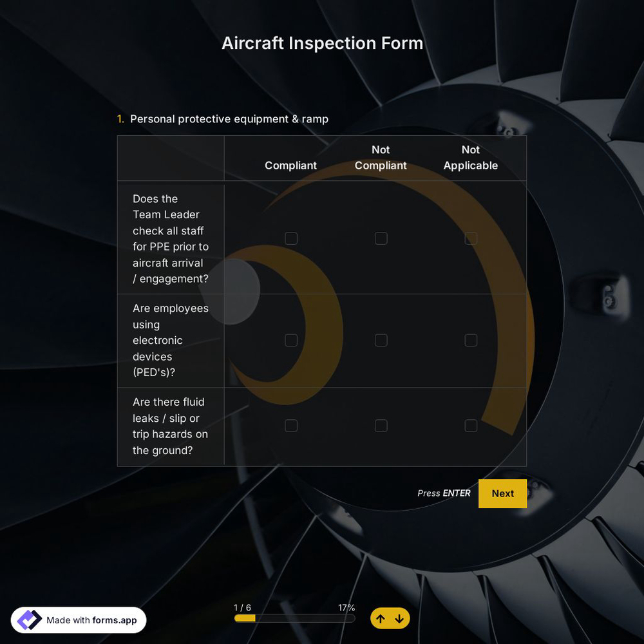644x644 pixels.
Task: Click the yellow progress bar
Action: (x=244, y=618)
